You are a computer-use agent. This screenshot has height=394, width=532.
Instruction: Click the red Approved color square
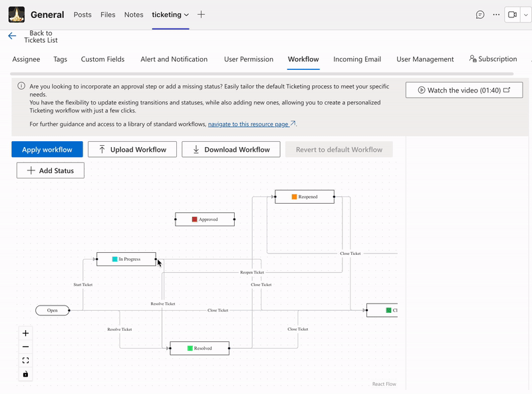[x=194, y=220]
